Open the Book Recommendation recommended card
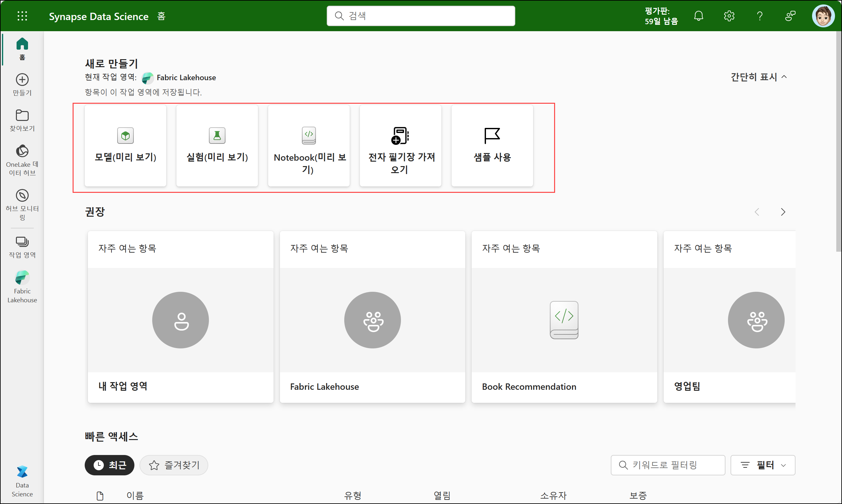 point(564,317)
